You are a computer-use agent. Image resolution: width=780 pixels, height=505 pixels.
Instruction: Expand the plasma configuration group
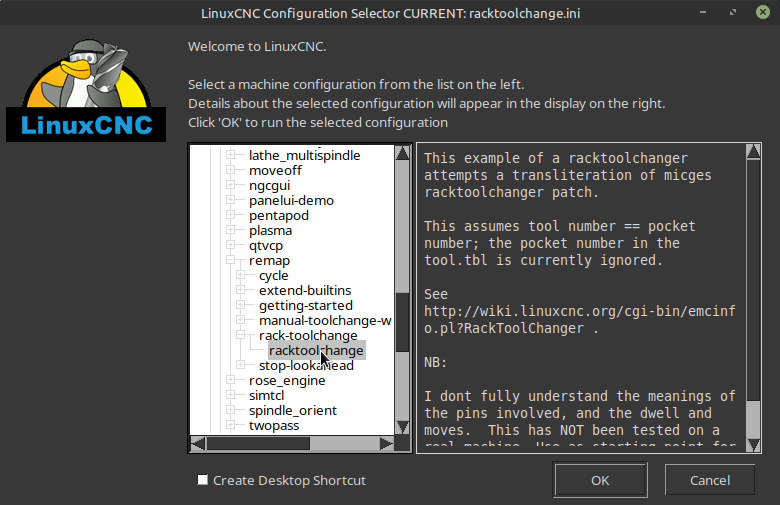[230, 231]
